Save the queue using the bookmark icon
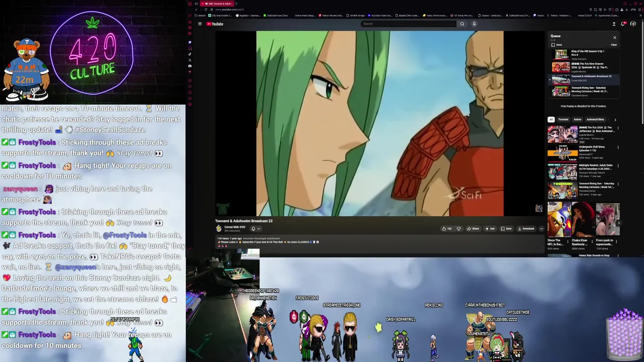This screenshot has width=644, height=362. click(x=556, y=45)
